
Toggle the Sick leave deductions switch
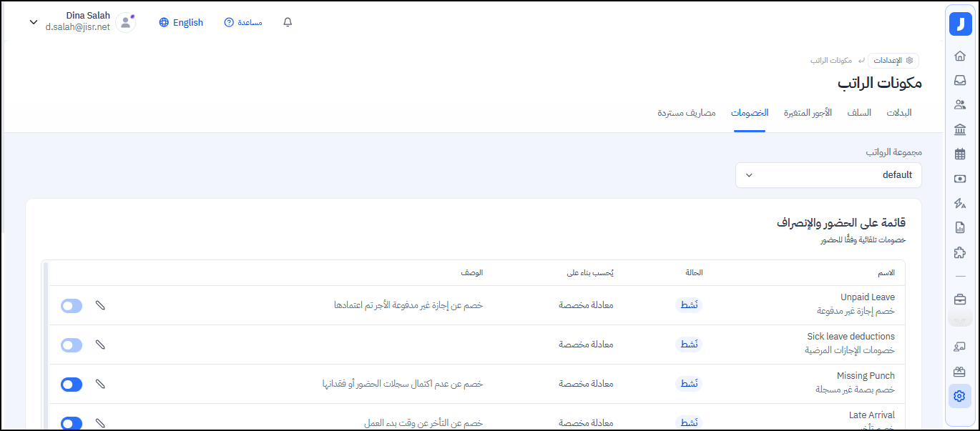pyautogui.click(x=72, y=345)
